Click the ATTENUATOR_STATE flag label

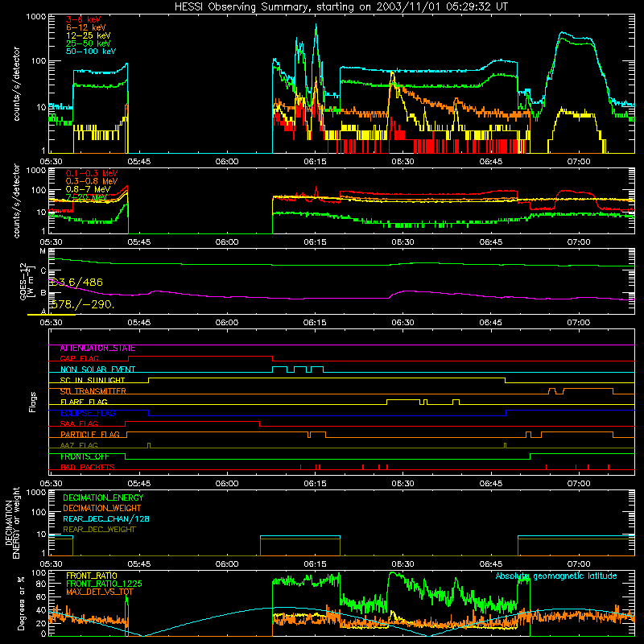(97, 349)
